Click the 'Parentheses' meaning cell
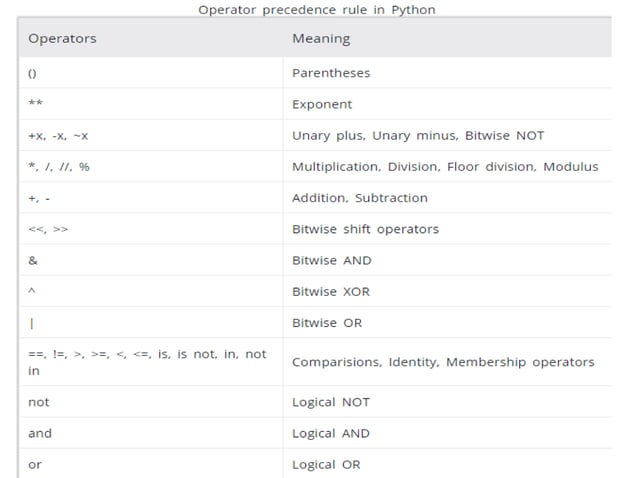The width and height of the screenshot is (638, 478). (331, 73)
